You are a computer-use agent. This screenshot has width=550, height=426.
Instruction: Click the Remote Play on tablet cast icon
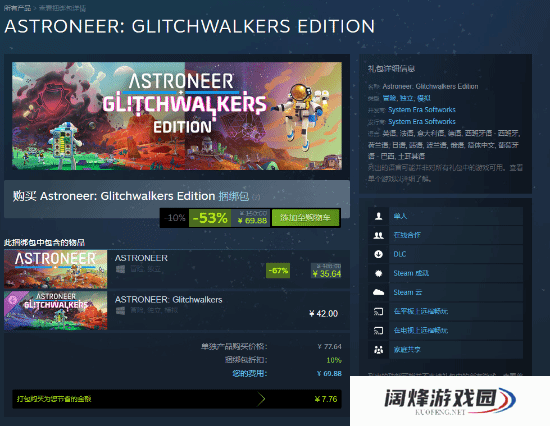coord(378,311)
